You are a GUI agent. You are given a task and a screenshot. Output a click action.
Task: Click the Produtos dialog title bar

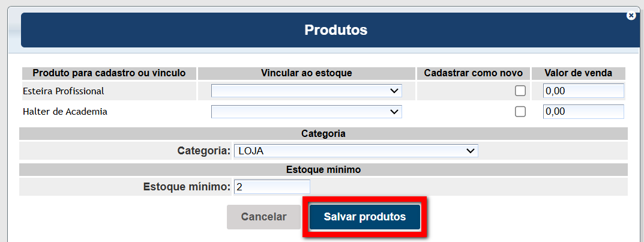336,30
